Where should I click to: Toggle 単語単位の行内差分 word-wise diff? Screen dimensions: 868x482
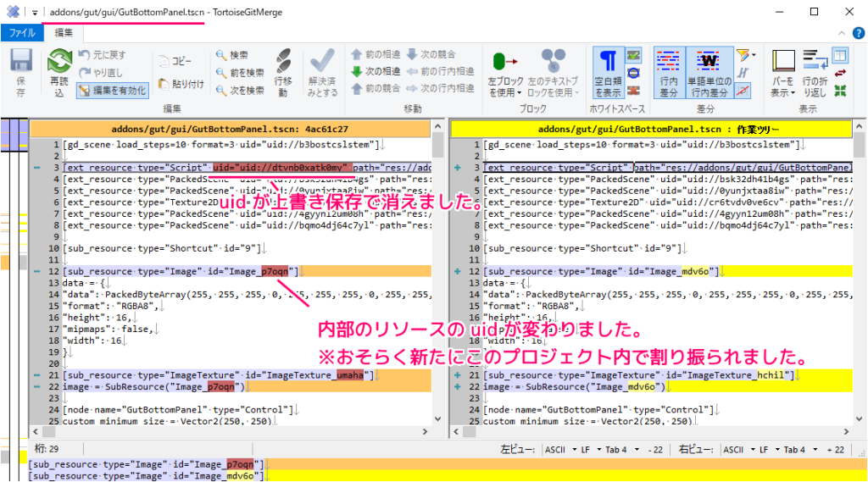pyautogui.click(x=709, y=73)
